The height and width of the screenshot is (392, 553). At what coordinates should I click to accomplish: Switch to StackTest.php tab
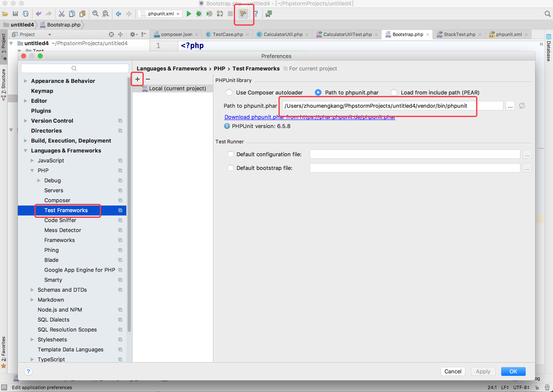(459, 34)
